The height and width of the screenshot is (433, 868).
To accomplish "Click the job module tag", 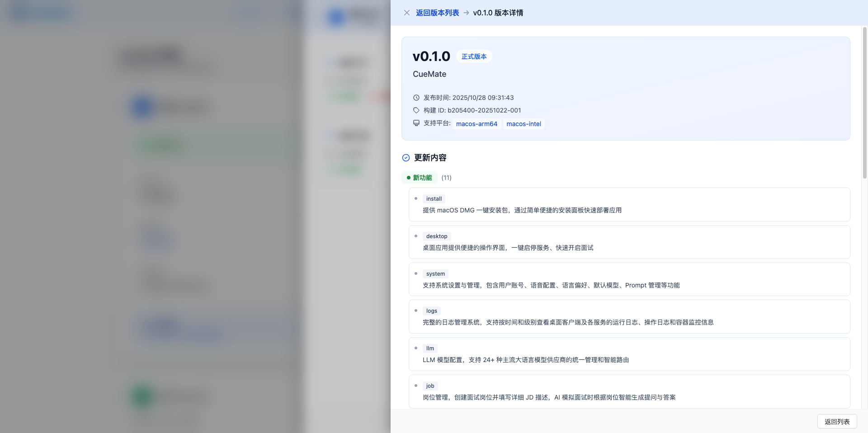I will (430, 386).
